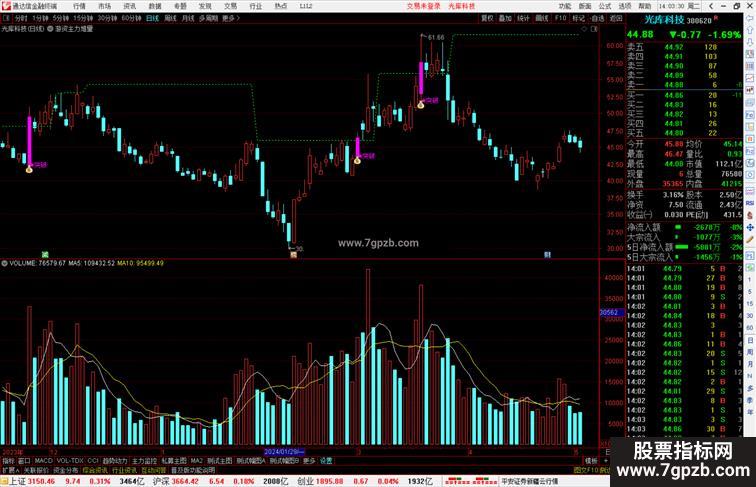Select the 周线 weekly chart tab
Image resolution: width=756 pixels, height=487 pixels.
pos(170,18)
